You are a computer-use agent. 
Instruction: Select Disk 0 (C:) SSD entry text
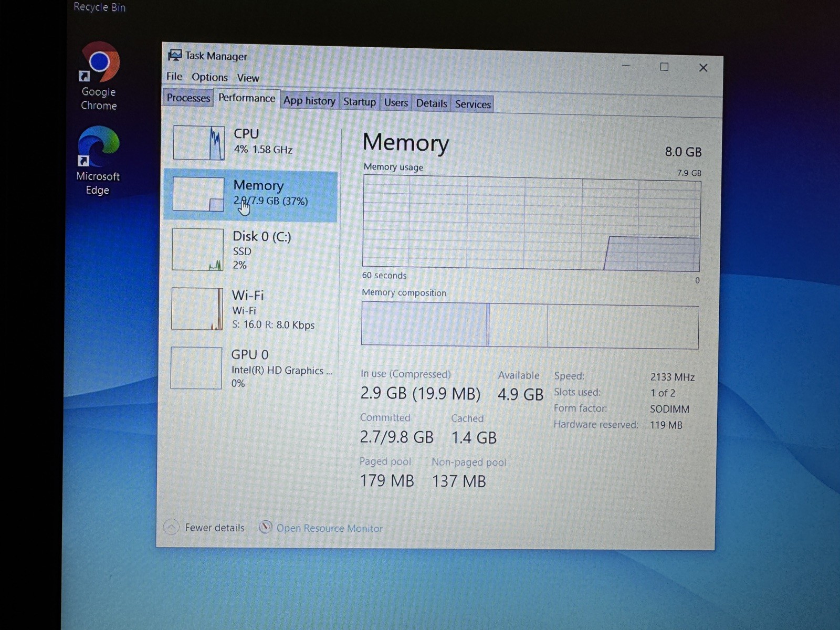(262, 250)
